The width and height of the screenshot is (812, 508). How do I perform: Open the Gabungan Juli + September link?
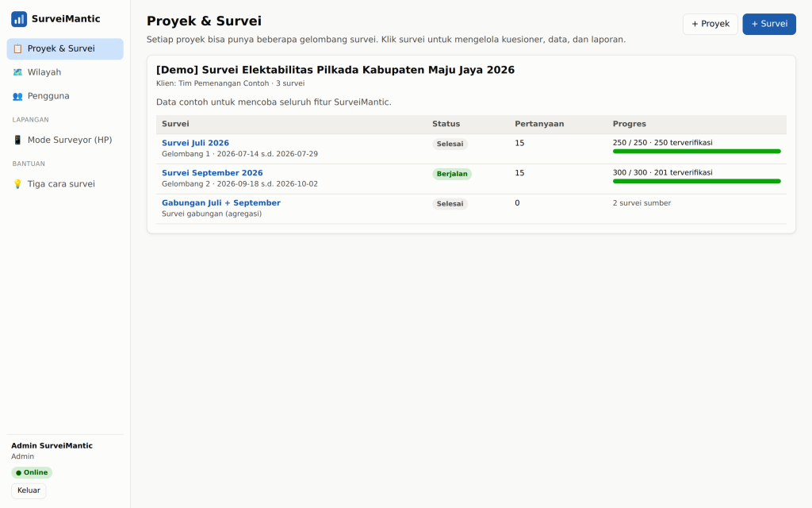click(221, 203)
